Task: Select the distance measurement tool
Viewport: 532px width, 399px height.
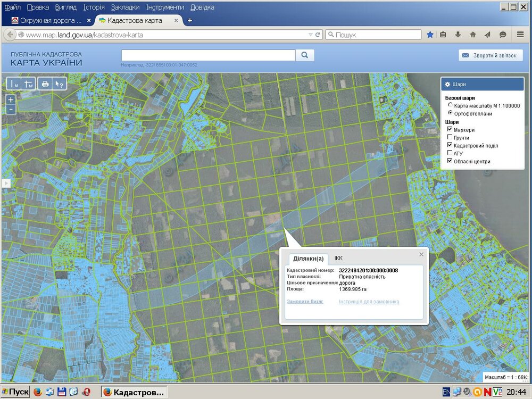Action: point(13,84)
